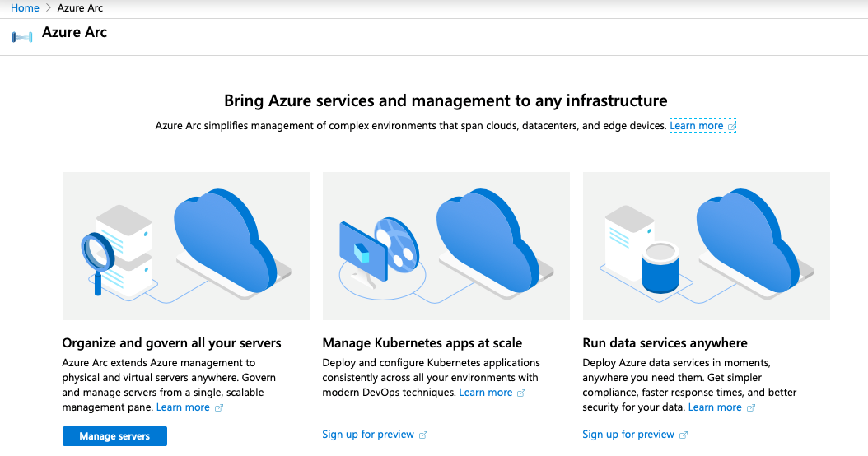Click the external link icon beside the top Learn more

tap(731, 126)
